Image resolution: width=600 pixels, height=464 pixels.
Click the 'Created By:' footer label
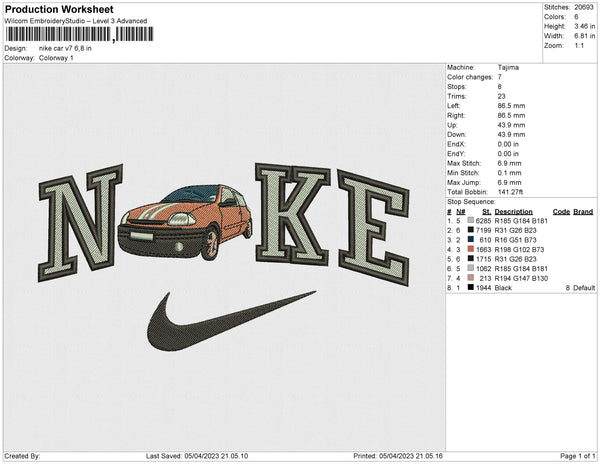(x=22, y=456)
